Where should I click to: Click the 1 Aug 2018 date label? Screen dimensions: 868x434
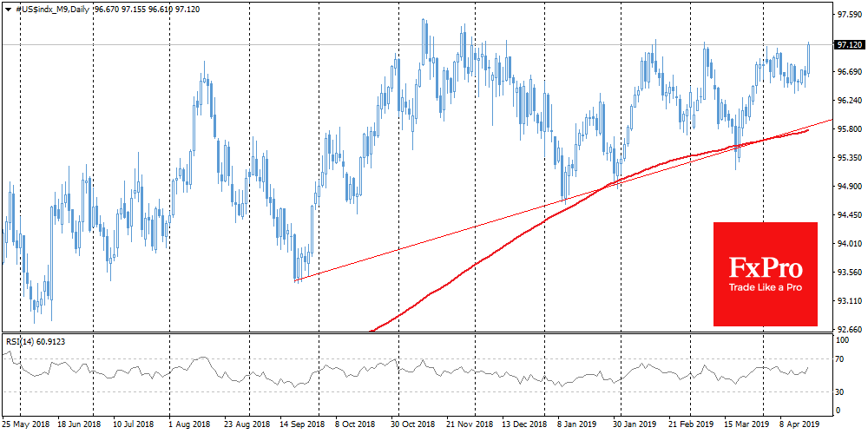click(x=189, y=426)
